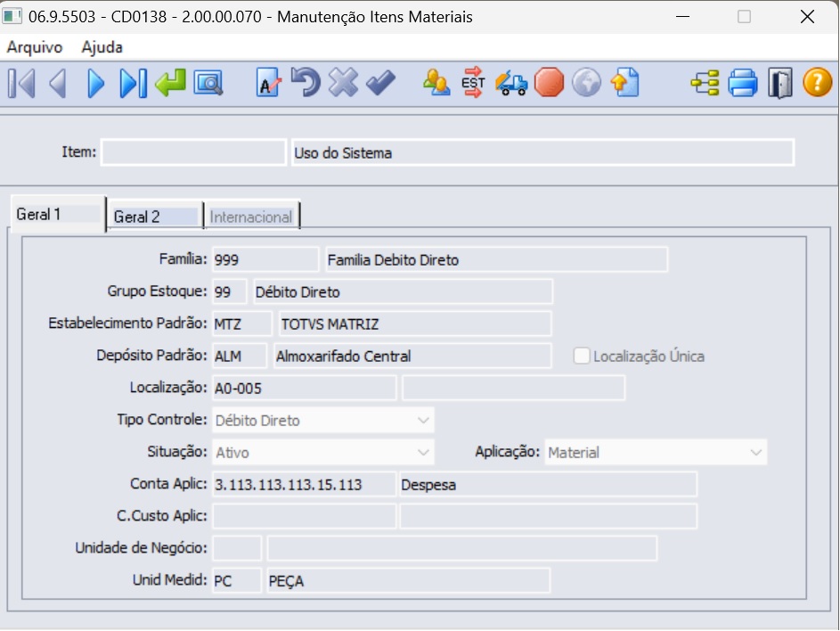Go to the next record

pyautogui.click(x=95, y=84)
